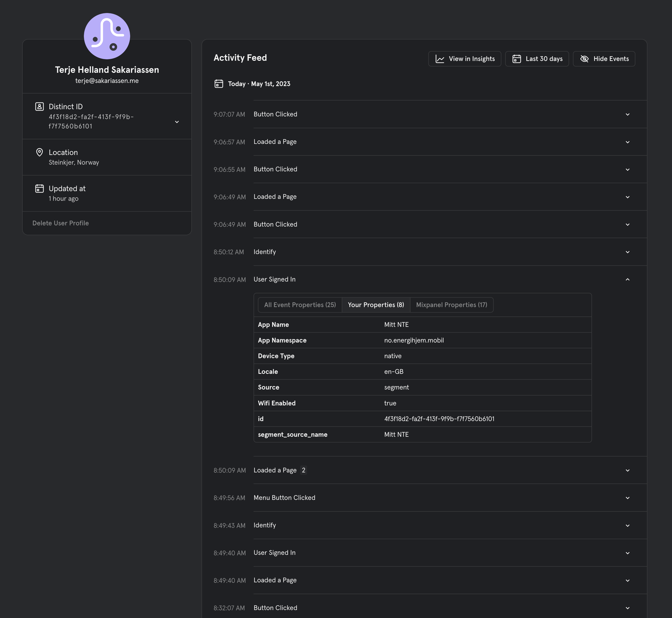Click Delete User Profile

point(60,223)
